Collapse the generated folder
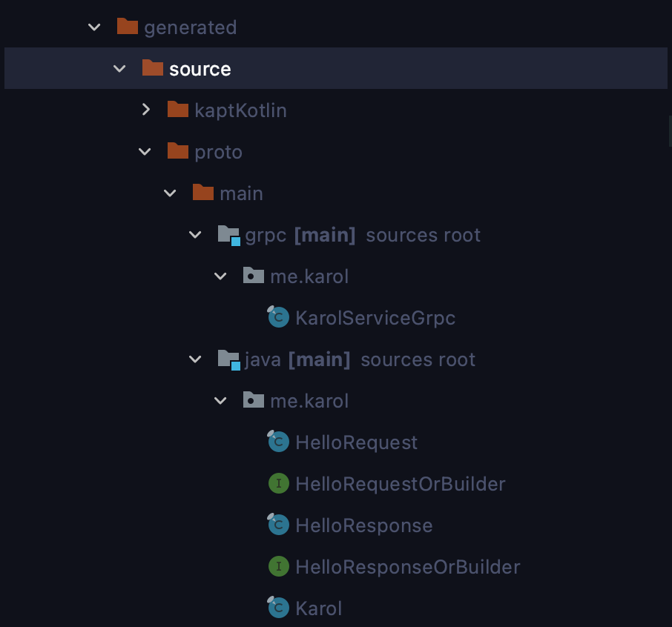Viewport: 672px width, 627px height. 94,27
